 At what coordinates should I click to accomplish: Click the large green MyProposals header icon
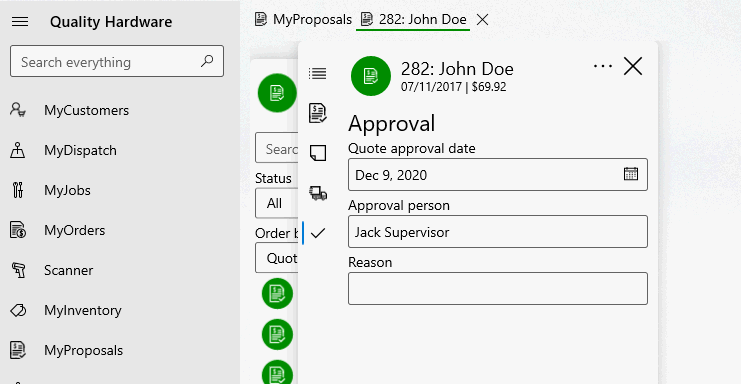[x=277, y=93]
